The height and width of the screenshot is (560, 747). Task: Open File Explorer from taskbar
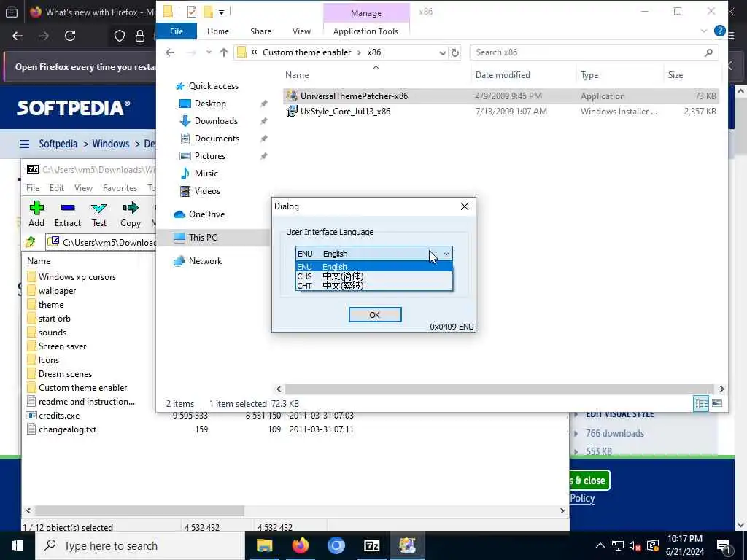(x=264, y=545)
